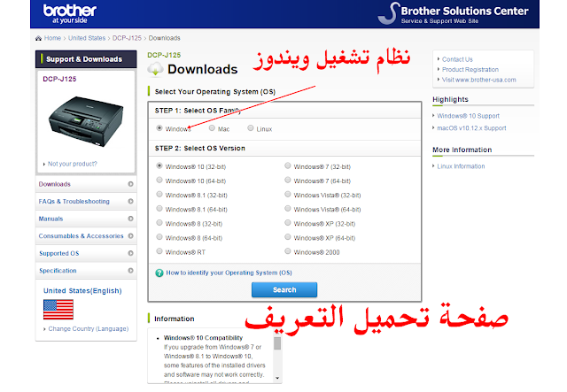Choose Windows RT option
This screenshot has height=392, width=567.
[159, 251]
